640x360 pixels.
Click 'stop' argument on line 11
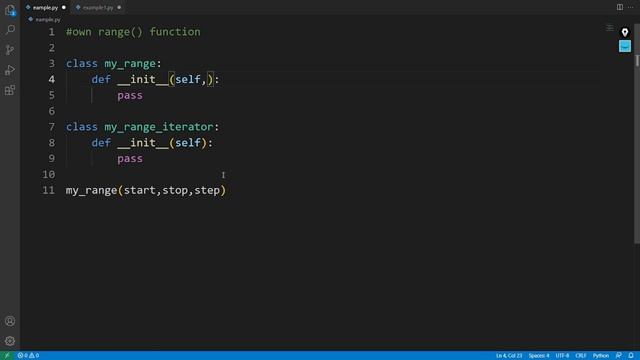tap(175, 190)
